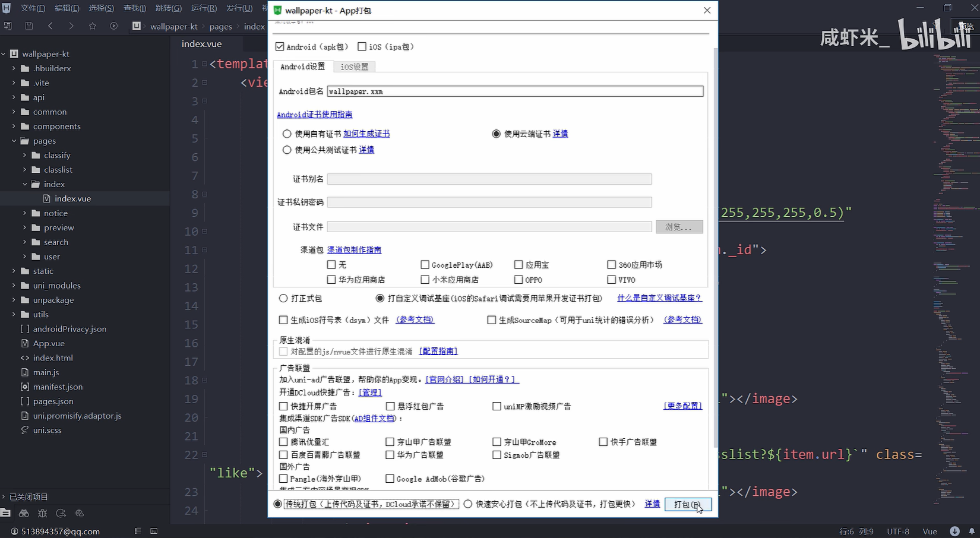Collapse the wallpaper-kt project root

(4, 53)
